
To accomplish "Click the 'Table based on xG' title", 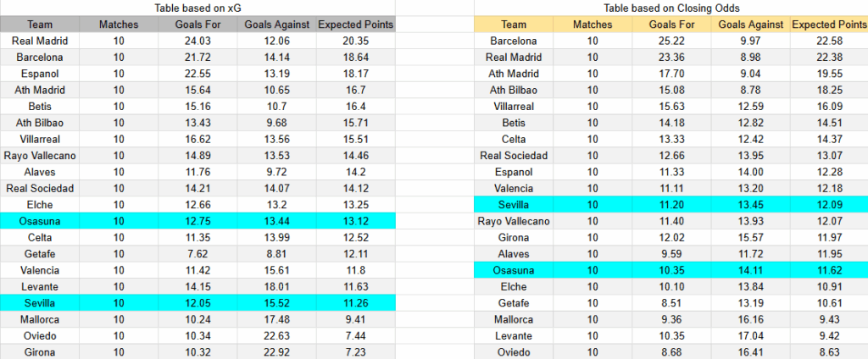I will [x=197, y=8].
